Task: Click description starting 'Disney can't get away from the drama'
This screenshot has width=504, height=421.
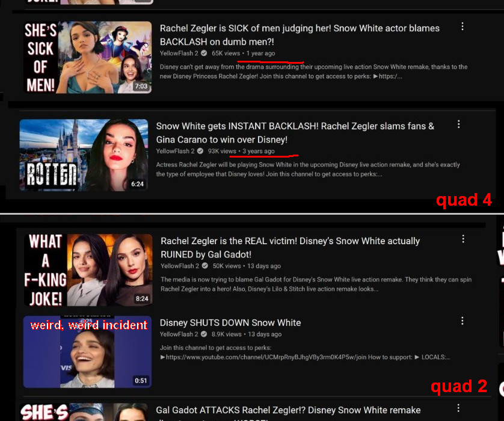Action: 313,72
